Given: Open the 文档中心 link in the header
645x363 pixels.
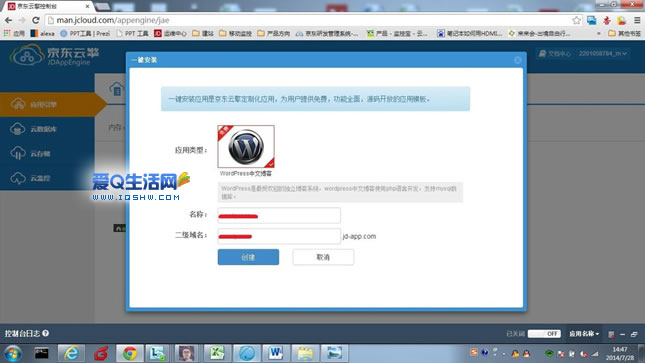Looking at the screenshot, I should 555,54.
